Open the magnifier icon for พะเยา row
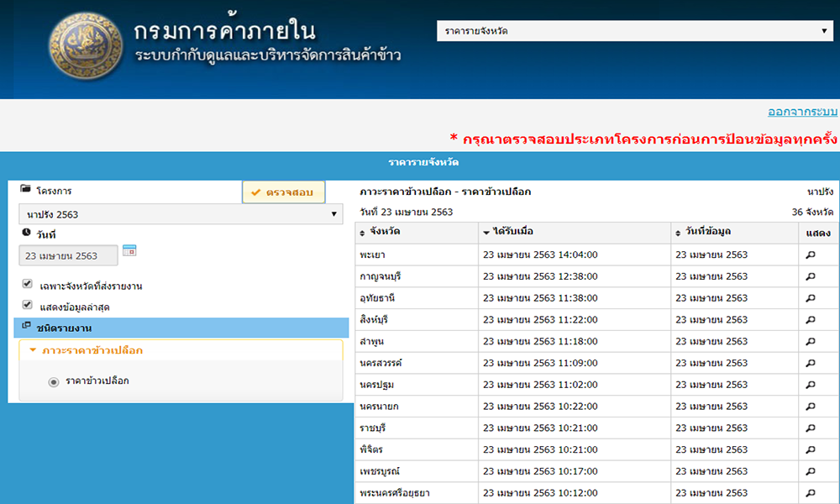Image resolution: width=840 pixels, height=504 pixels. click(811, 255)
